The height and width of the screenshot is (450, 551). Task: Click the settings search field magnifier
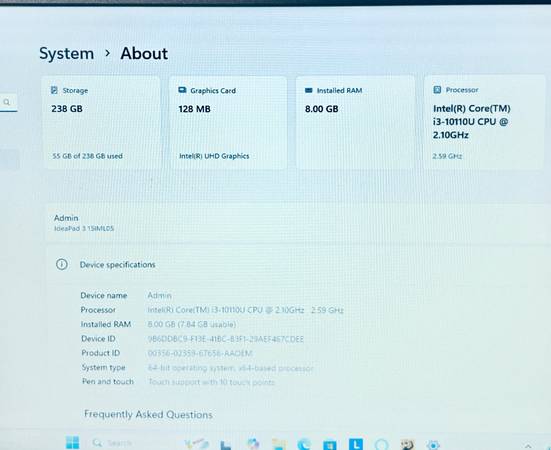7,102
